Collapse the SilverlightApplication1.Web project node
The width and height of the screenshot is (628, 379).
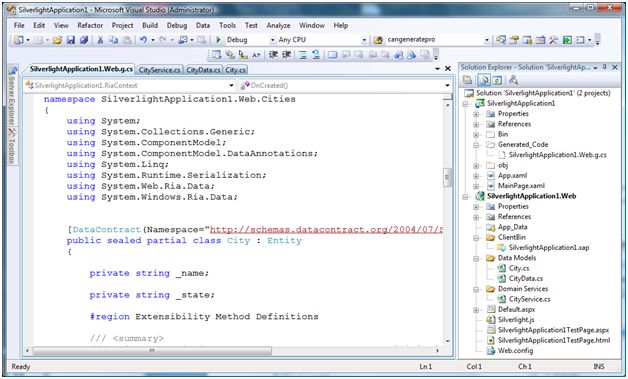[466, 197]
